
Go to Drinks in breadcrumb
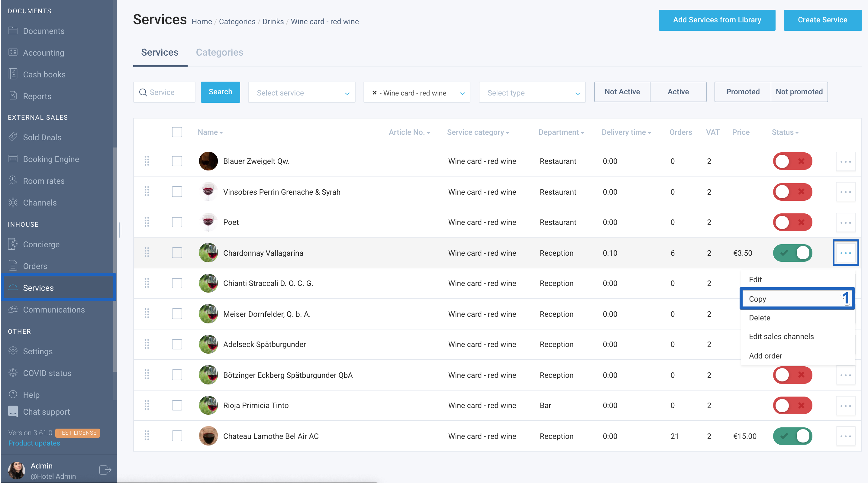point(273,21)
